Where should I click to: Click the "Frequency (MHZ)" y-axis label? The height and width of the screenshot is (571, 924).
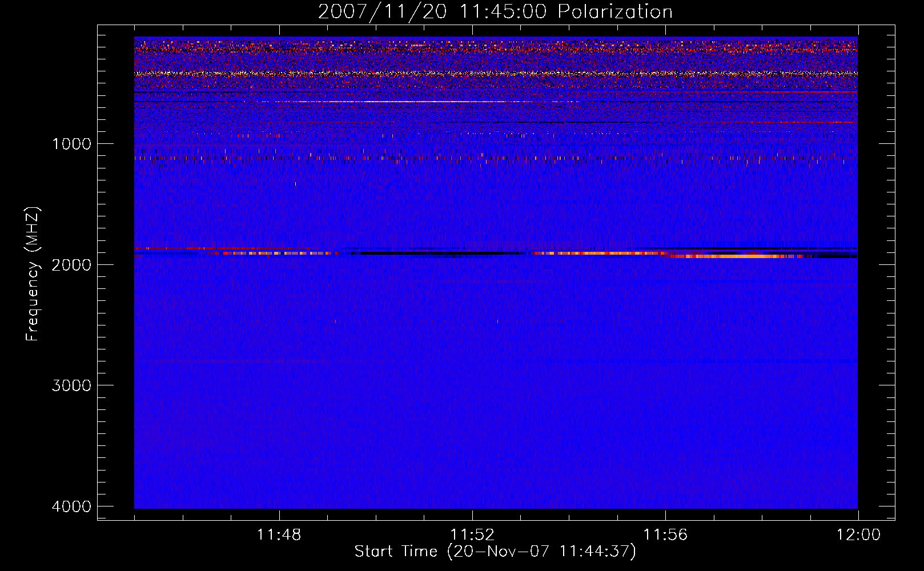click(x=33, y=274)
